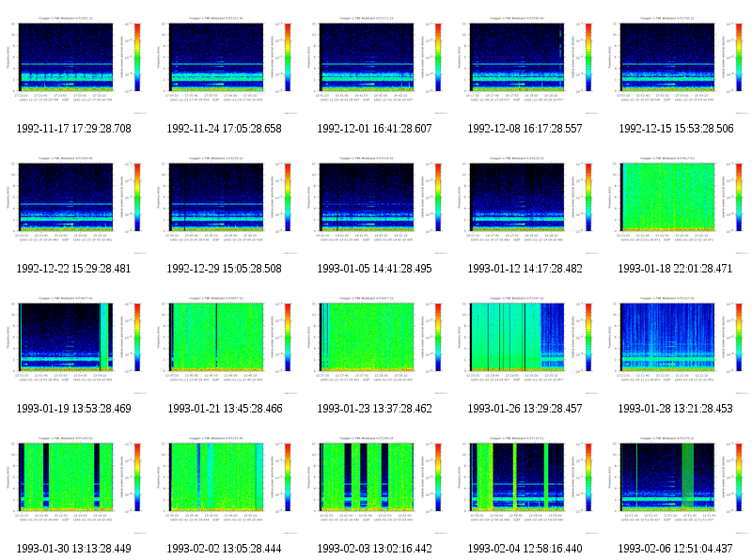
Task: Open the 1993-01-30 13:13:28.449 spectrogram thumbnail
Action: click(x=74, y=484)
